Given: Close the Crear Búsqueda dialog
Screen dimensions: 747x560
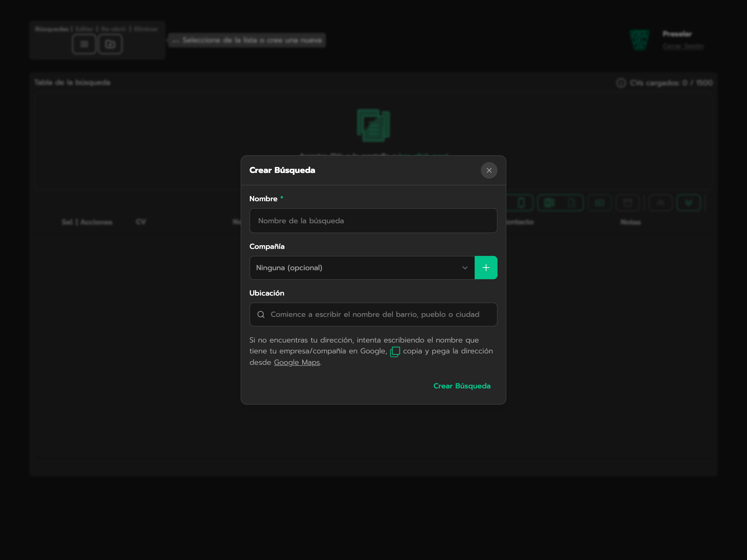Looking at the screenshot, I should [489, 170].
